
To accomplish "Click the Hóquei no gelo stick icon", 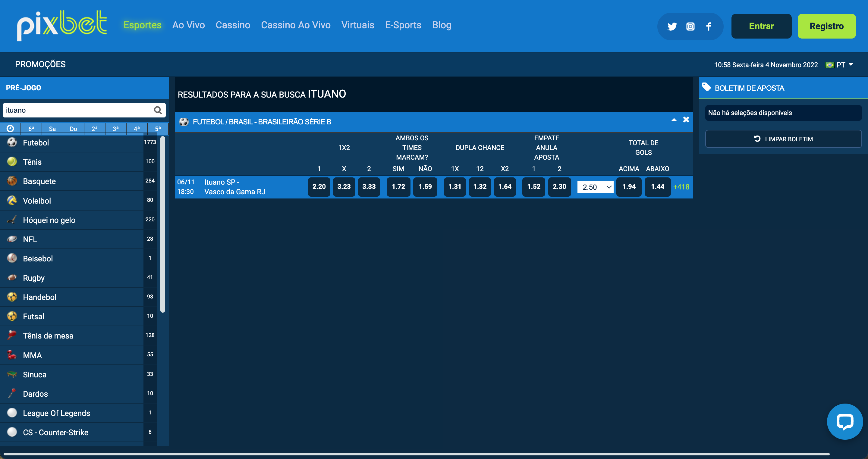I will (12, 220).
